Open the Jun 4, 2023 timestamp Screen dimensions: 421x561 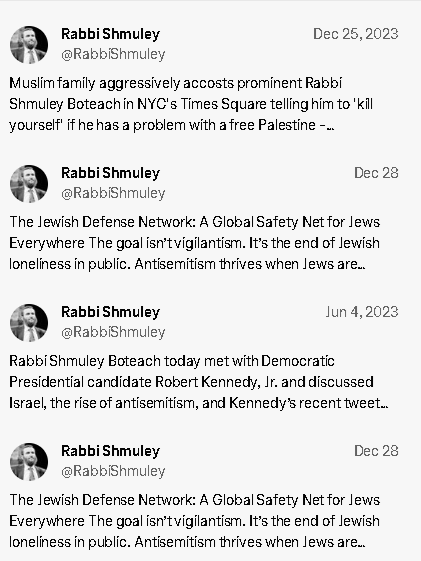(362, 312)
